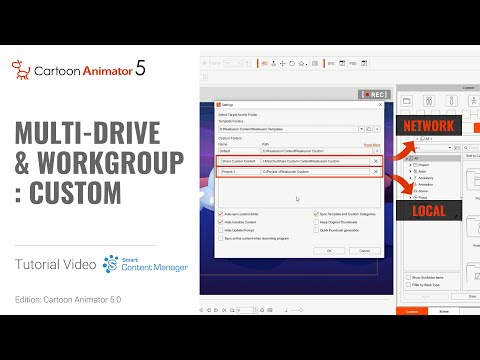This screenshot has height=360, width=480.
Task: Toggle Sync Template and Custom Categories checkbox
Action: (316, 214)
